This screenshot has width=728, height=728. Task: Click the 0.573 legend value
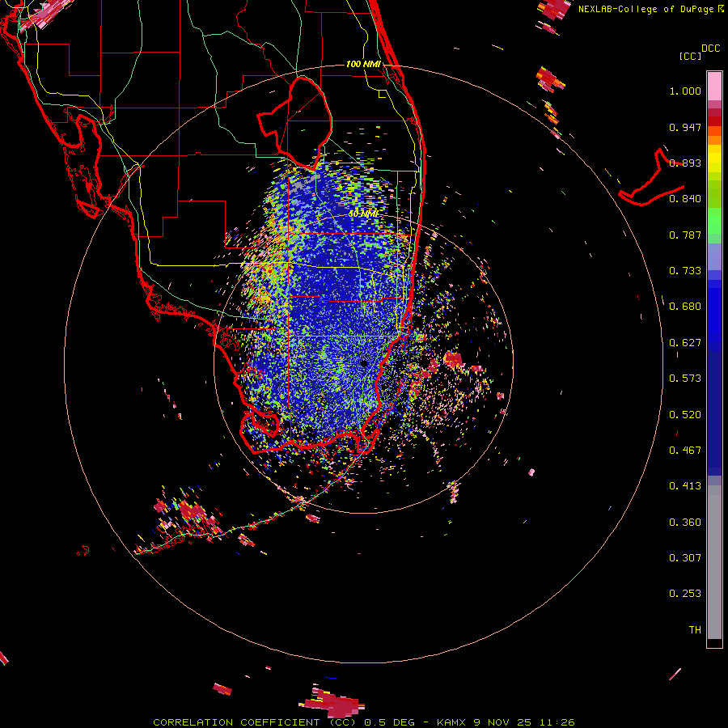(685, 379)
